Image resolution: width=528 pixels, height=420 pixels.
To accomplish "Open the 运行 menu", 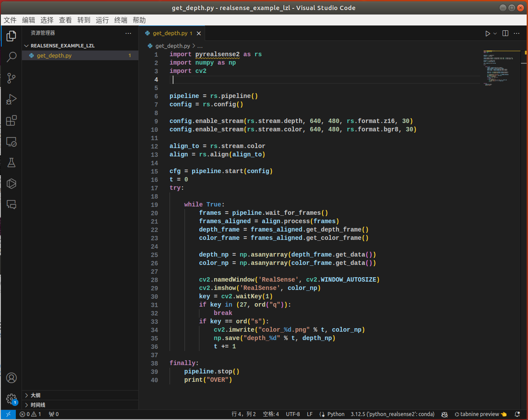I will pos(102,20).
